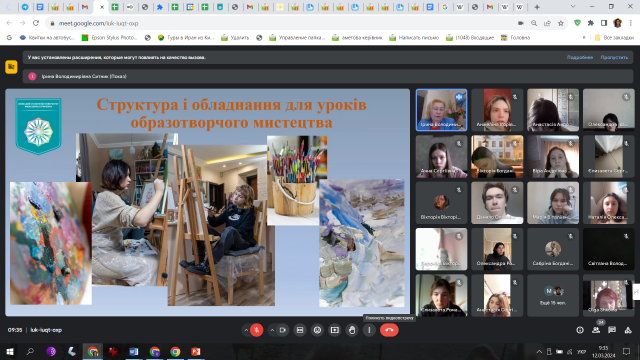Open 'Туры в Иран из Ки...' bookmark
The width and height of the screenshot is (640, 360).
click(186, 38)
